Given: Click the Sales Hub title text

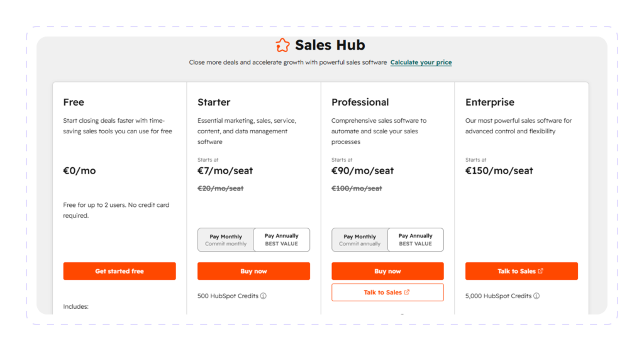Looking at the screenshot, I should (x=330, y=45).
